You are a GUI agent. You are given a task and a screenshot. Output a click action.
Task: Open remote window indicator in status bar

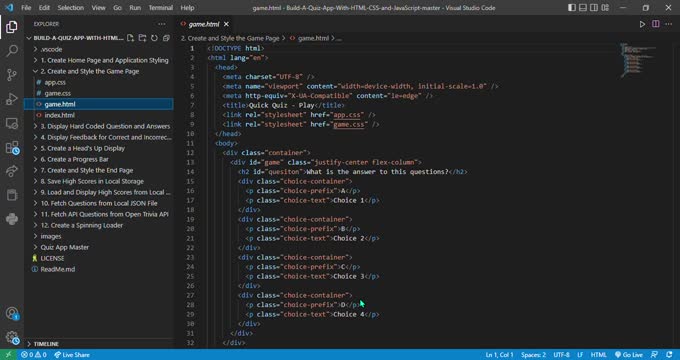click(x=8, y=355)
